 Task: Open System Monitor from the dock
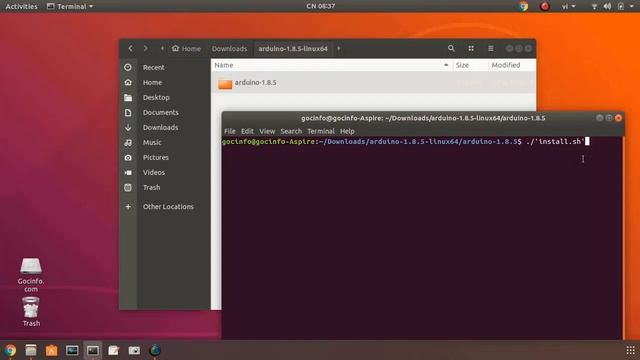click(x=72, y=350)
